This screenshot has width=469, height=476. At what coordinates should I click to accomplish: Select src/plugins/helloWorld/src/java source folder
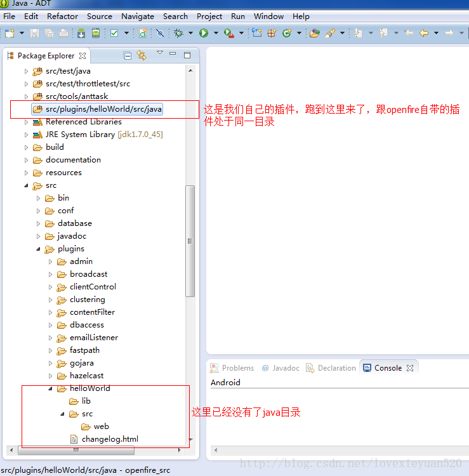(x=97, y=109)
